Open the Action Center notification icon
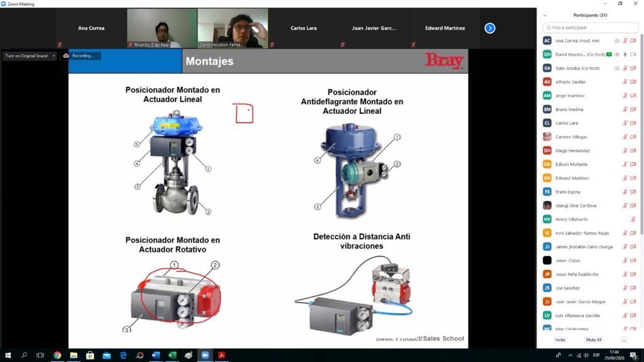This screenshot has width=644, height=362. click(633, 355)
